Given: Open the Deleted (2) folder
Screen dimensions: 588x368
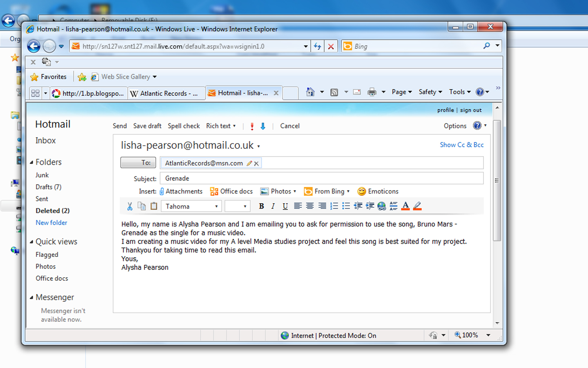Looking at the screenshot, I should click(x=53, y=211).
